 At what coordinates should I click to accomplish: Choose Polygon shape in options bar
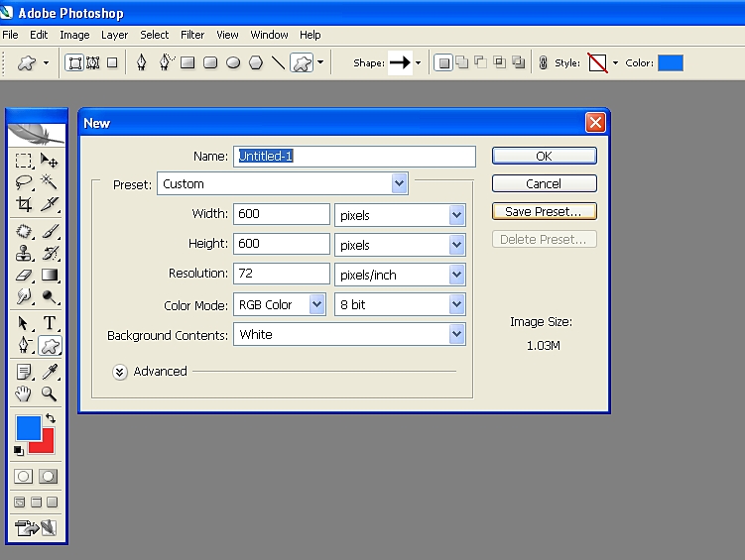[256, 62]
